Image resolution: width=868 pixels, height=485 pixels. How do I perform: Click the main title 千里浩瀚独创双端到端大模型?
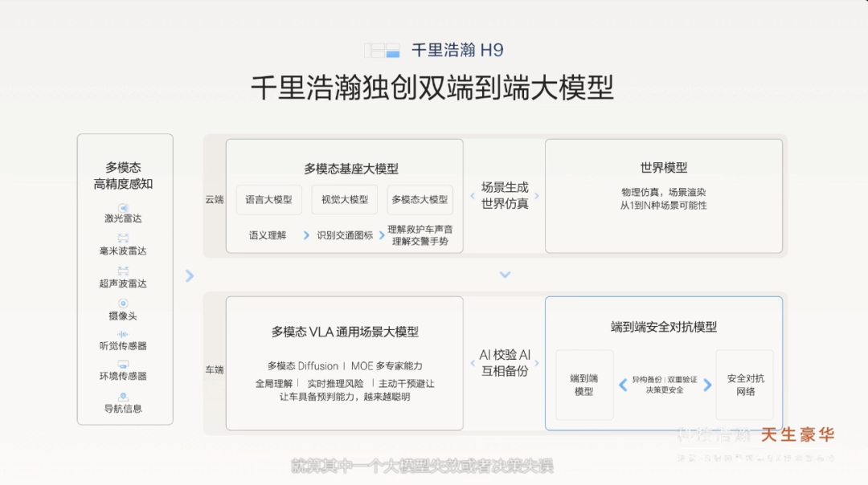432,88
